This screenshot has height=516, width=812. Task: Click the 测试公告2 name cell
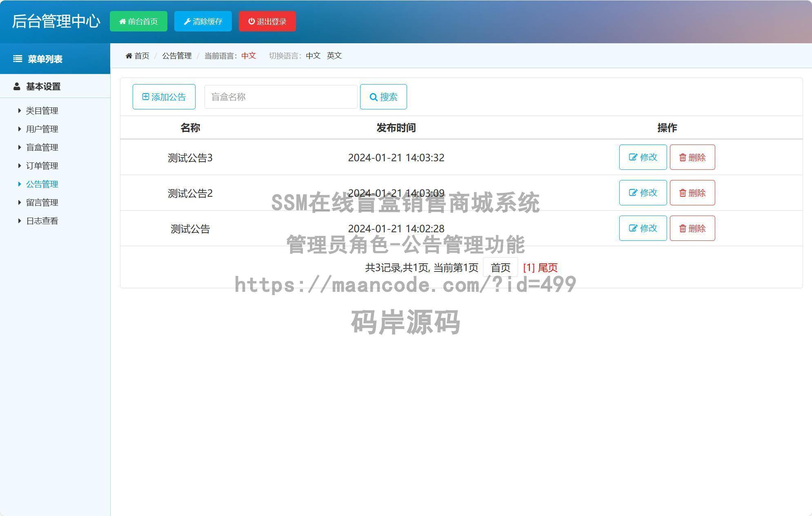(190, 193)
